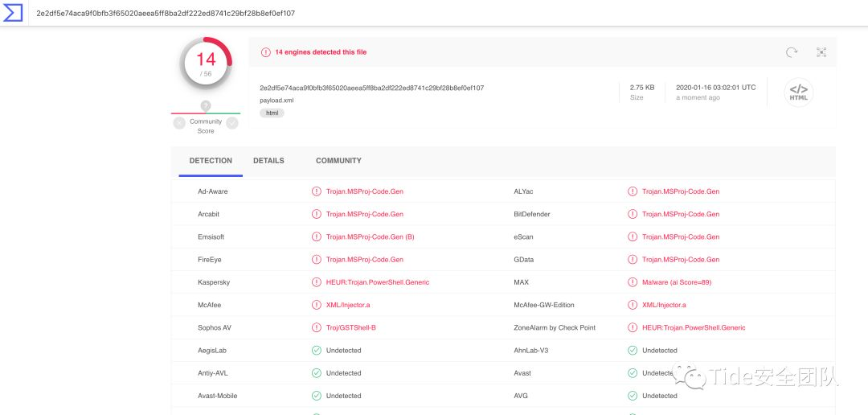Screen dimensions: 868x415
Task: Click the 14 engines detected alert icon
Action: 266,52
